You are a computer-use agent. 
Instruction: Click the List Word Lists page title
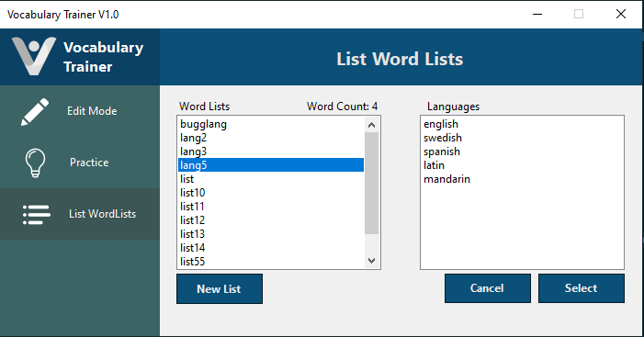(x=400, y=59)
